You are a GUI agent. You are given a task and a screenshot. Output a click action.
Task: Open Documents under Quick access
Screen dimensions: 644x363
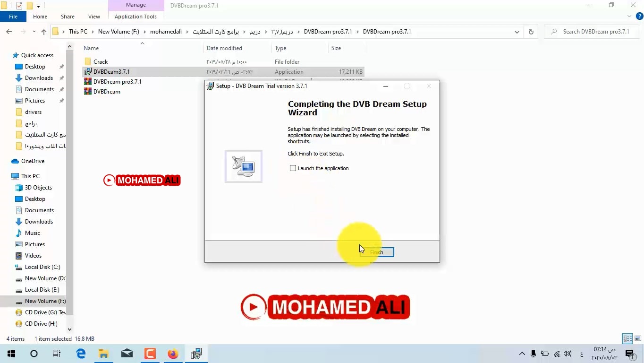click(x=39, y=89)
